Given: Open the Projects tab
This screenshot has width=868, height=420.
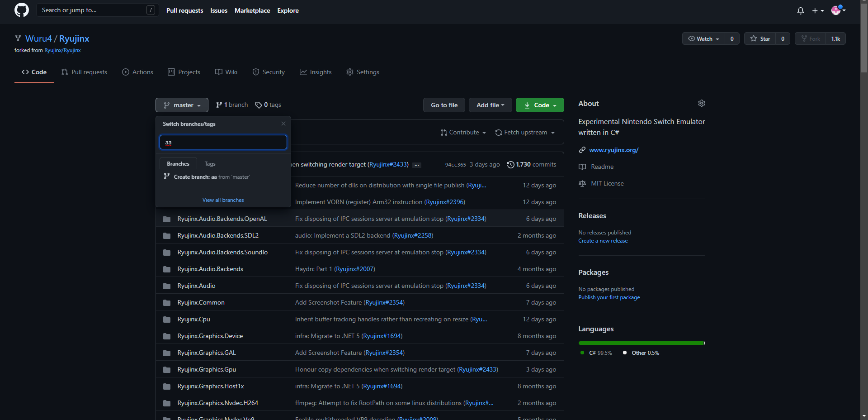Looking at the screenshot, I should coord(184,72).
